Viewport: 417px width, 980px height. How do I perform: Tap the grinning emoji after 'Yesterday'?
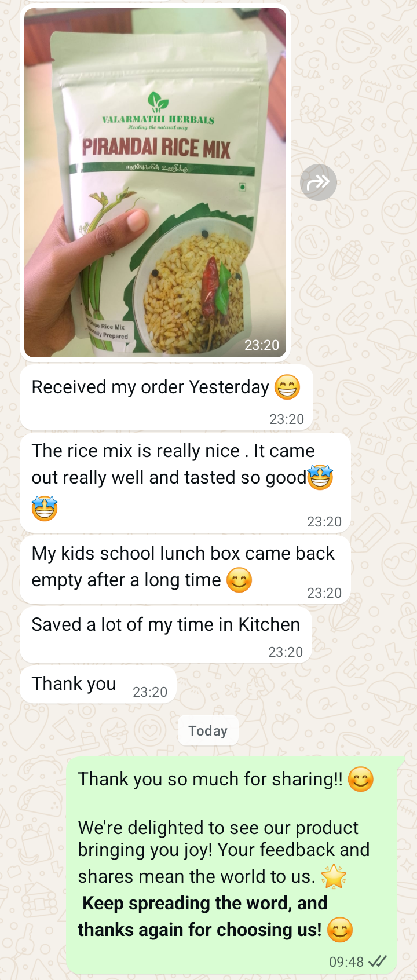pyautogui.click(x=287, y=387)
